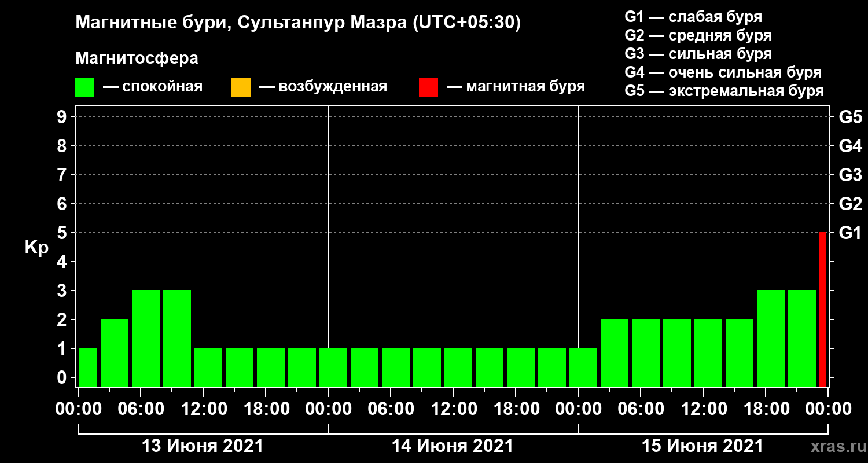868x463 pixels.
Task: Click the 'спокойная' legend text
Action: (x=163, y=87)
